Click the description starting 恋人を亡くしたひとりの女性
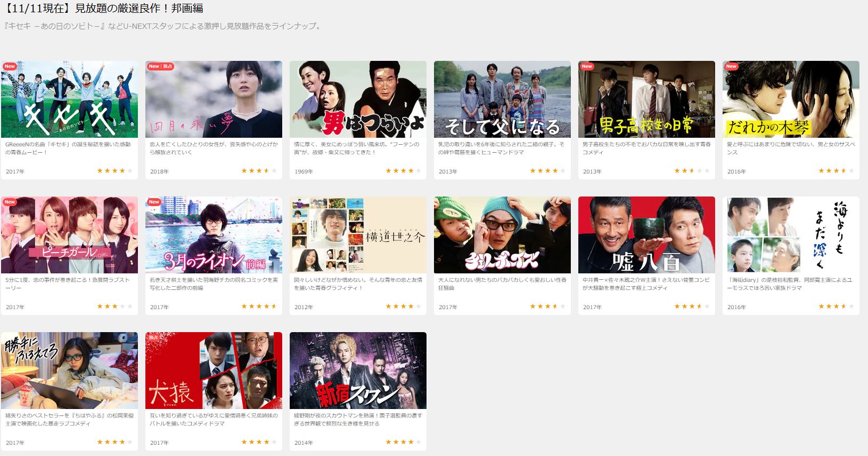Screen dimensions: 868x456 pyautogui.click(x=214, y=148)
